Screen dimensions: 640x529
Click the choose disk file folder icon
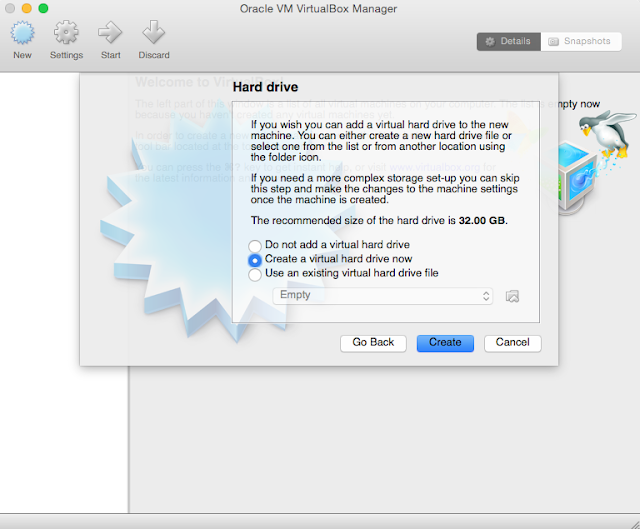(512, 296)
